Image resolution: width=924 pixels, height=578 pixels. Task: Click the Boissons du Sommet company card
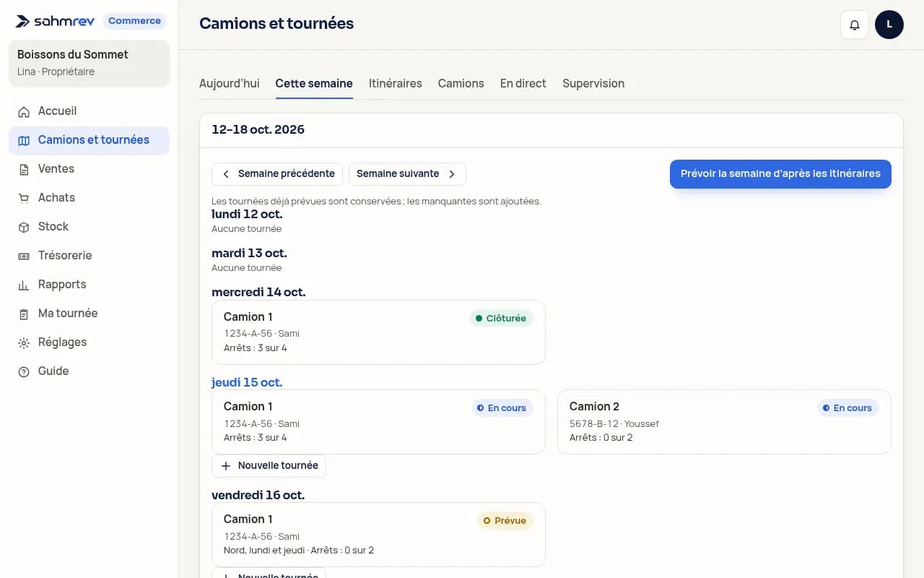[x=89, y=63]
